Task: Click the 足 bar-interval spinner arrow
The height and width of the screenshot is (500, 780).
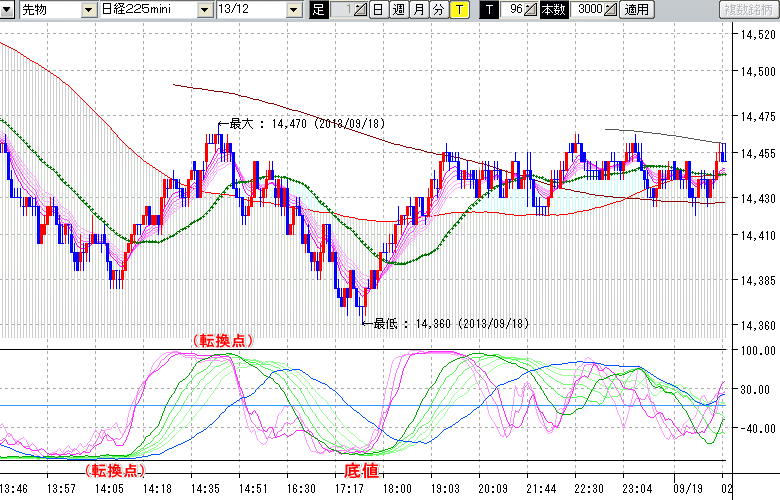Action: [x=361, y=10]
